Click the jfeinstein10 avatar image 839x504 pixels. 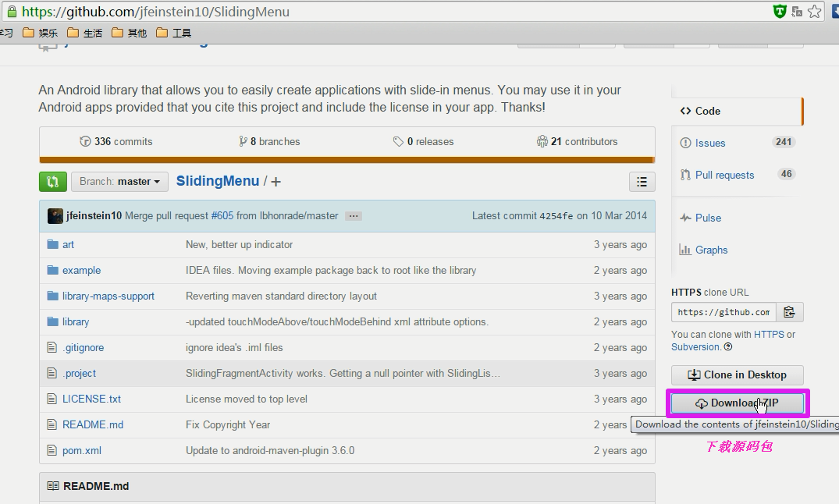click(55, 216)
